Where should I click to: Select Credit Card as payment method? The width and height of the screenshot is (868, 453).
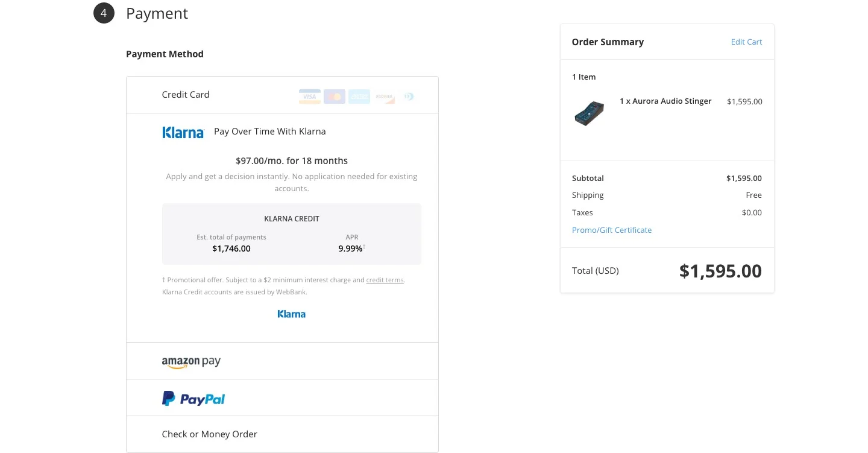[185, 94]
